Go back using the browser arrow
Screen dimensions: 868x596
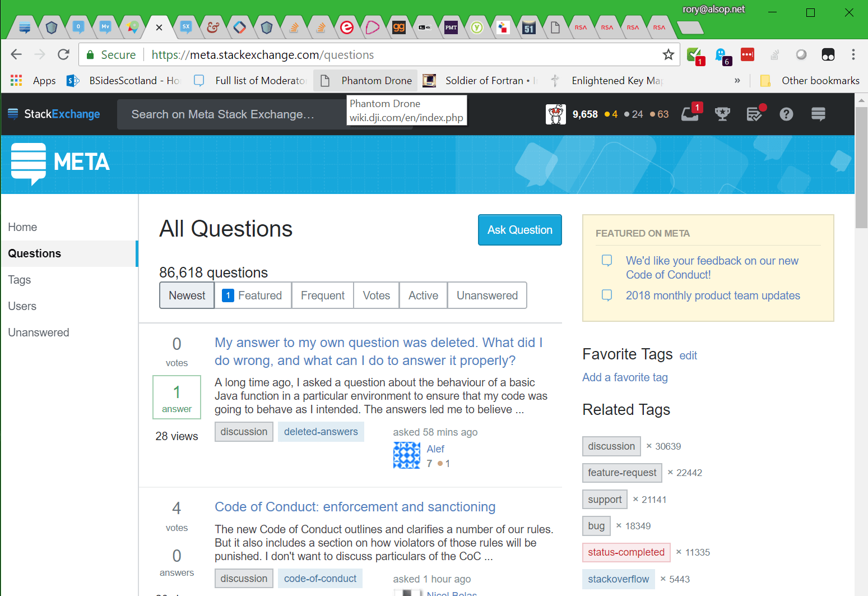16,54
